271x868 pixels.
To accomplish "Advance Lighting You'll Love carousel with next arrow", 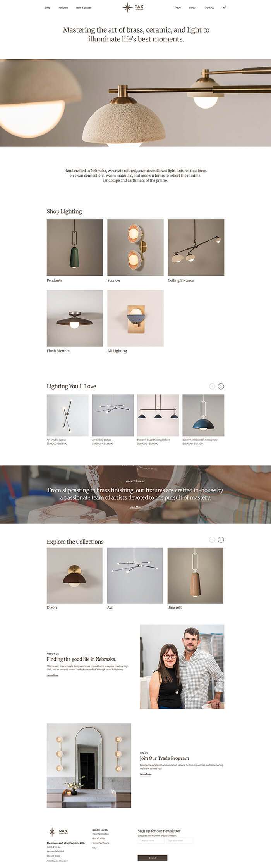I will click(221, 386).
